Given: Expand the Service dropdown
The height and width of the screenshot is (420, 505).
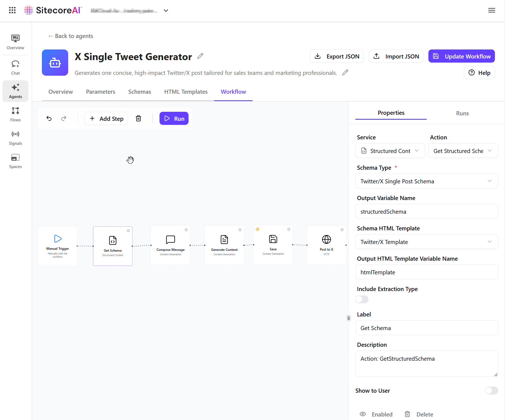Looking at the screenshot, I should [x=390, y=151].
